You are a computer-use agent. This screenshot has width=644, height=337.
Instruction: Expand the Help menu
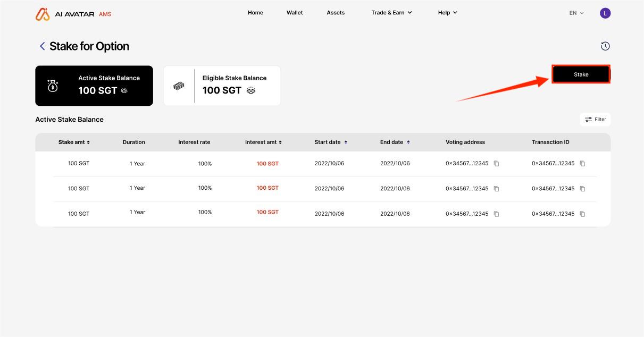[447, 13]
